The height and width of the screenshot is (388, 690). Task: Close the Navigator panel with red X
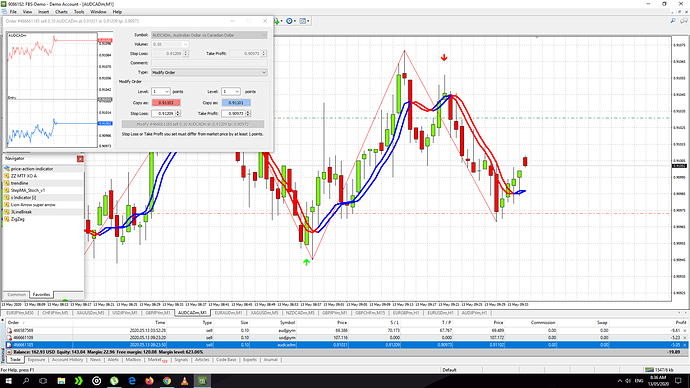[80, 159]
